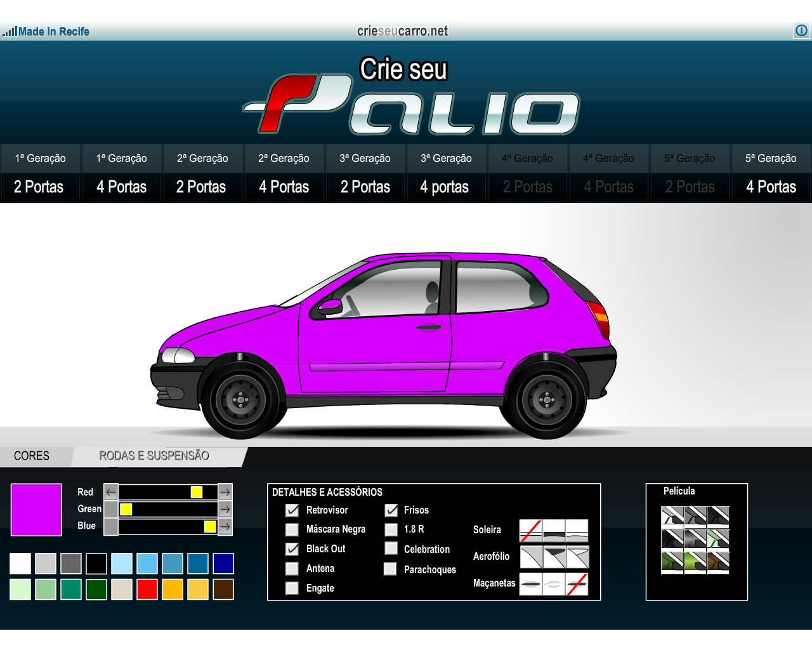Open the crieseucarro.net site link

(x=402, y=30)
